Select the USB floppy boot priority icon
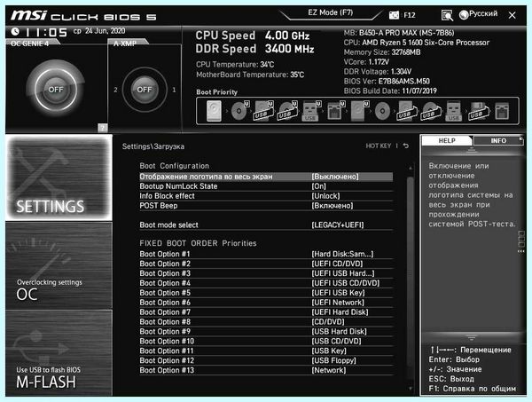The image size is (532, 402). point(479,111)
